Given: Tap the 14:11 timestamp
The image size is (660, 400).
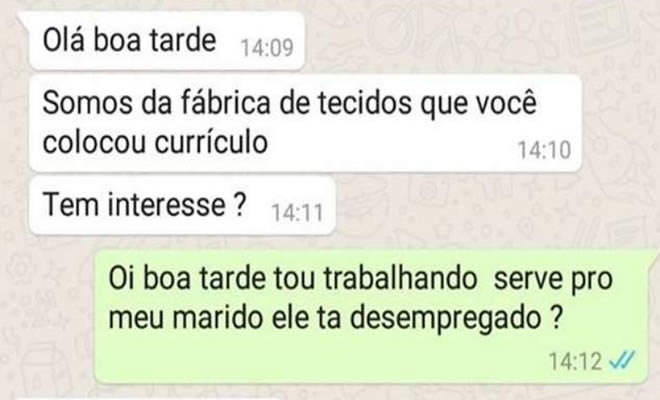Looking at the screenshot, I should 297,213.
